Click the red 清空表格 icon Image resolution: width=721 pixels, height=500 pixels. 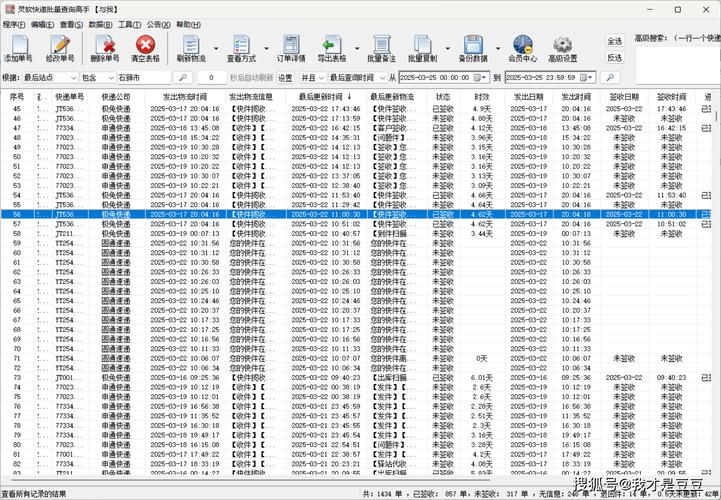click(146, 45)
